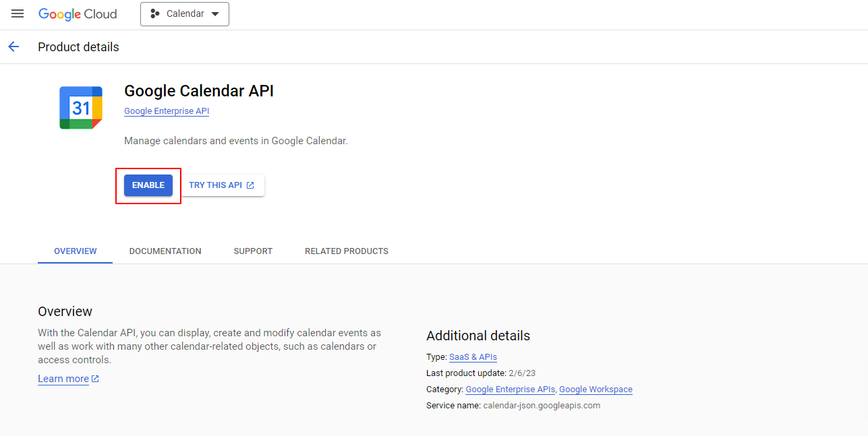The width and height of the screenshot is (868, 436).
Task: Open the Google Enterprise APIs category link
Action: (x=511, y=390)
